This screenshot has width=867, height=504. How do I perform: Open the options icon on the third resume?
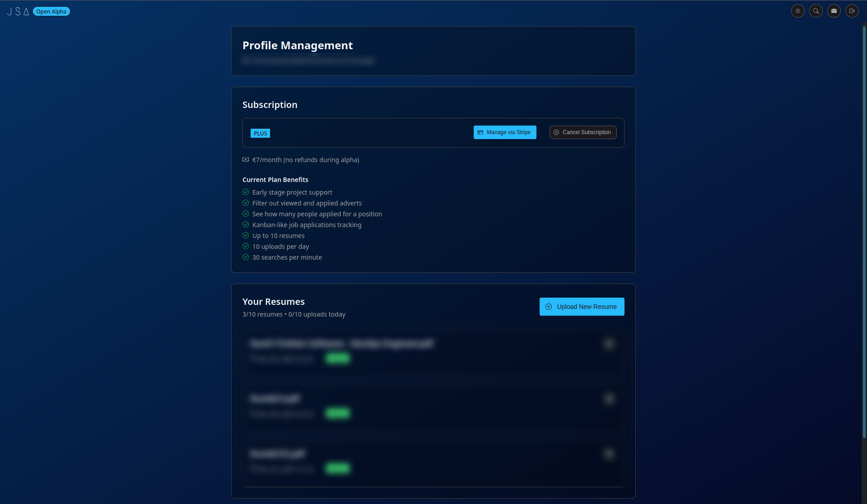pyautogui.click(x=609, y=454)
